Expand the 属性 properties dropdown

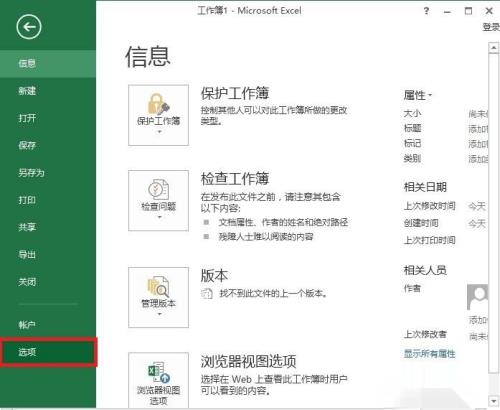[x=418, y=95]
